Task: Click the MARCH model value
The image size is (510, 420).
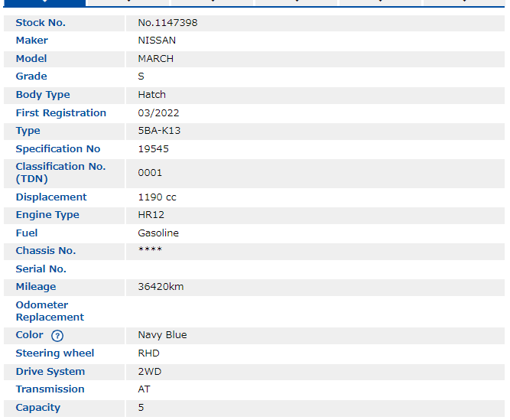Action: 155,59
